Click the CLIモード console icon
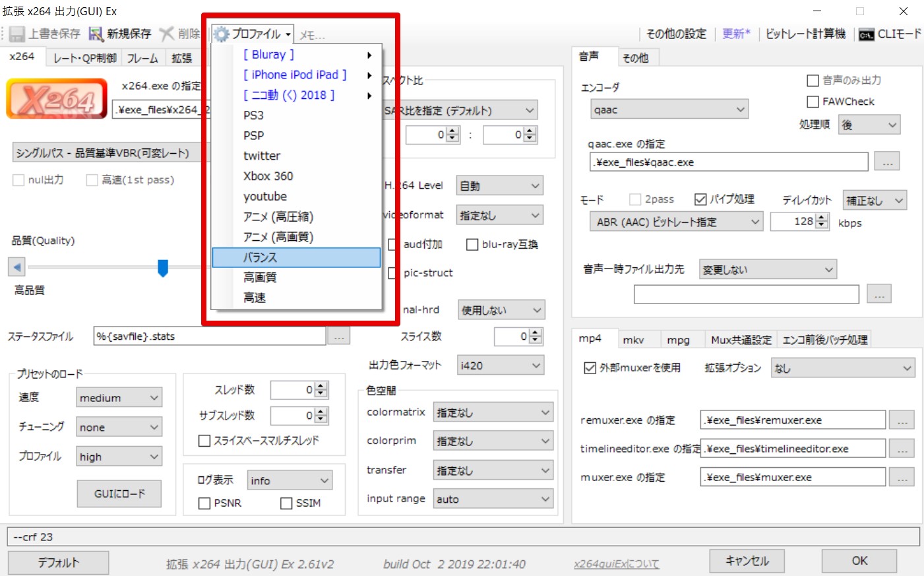The height and width of the screenshot is (576, 924). coord(867,34)
